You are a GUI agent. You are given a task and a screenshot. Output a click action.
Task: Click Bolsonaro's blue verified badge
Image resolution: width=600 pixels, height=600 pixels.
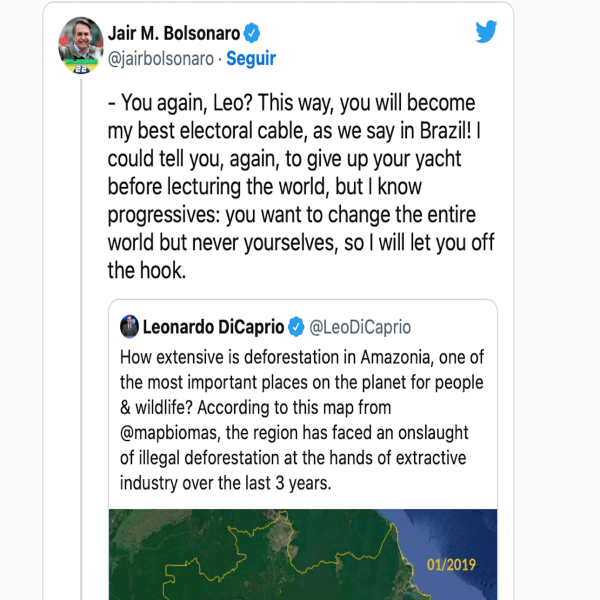point(252,33)
